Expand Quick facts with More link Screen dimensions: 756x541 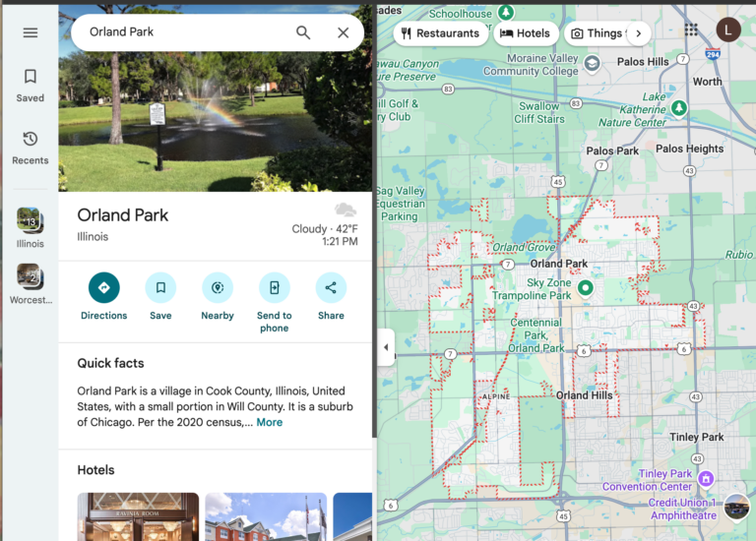coord(269,422)
